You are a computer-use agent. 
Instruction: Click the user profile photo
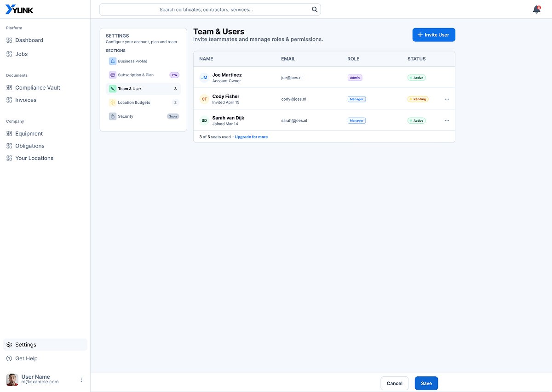point(12,380)
